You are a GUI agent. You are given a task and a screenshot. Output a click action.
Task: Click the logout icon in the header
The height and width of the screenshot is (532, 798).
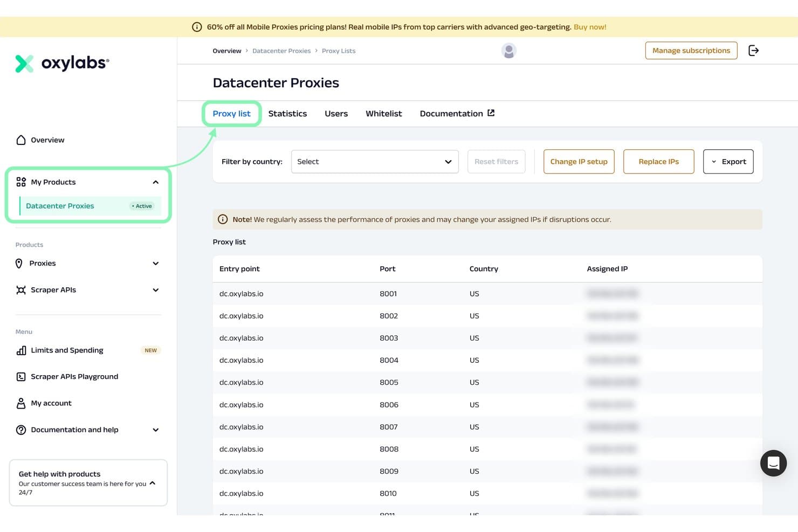click(754, 51)
